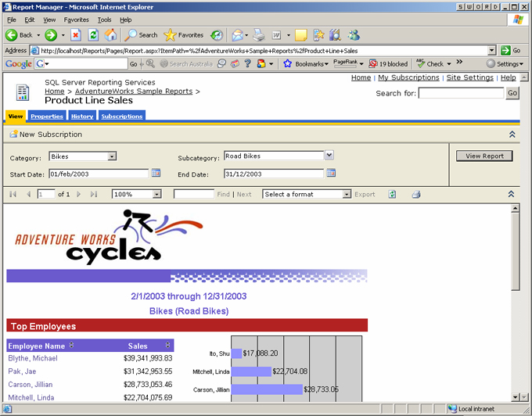
Task: Open the My Subscriptions link
Action: click(x=408, y=77)
